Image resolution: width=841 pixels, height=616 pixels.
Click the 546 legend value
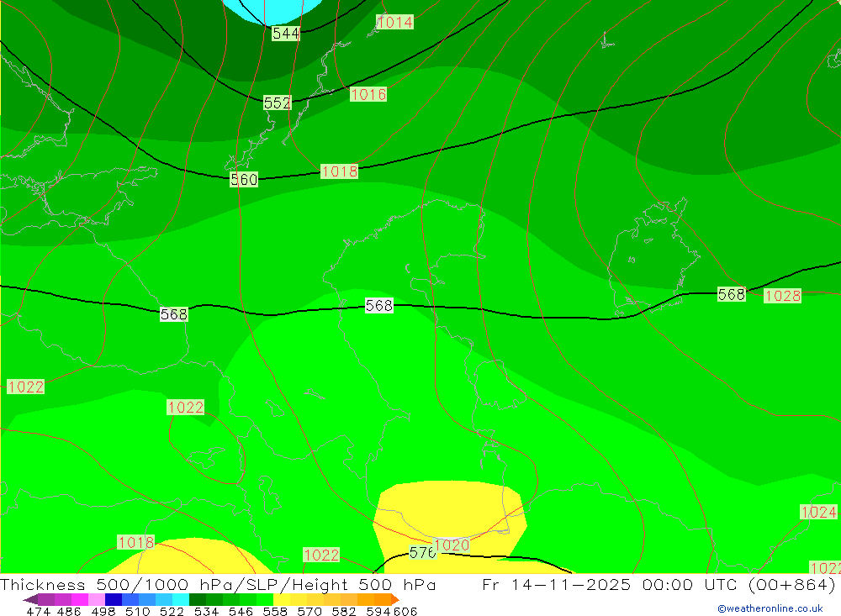[241, 611]
